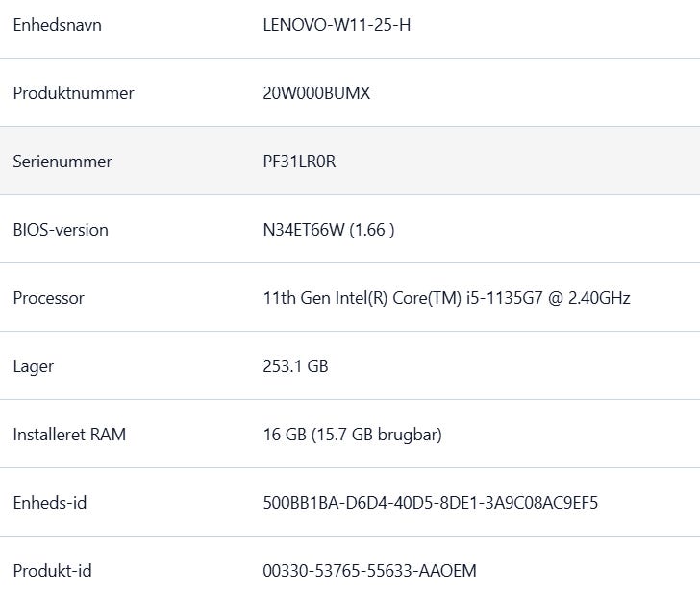Click the 15.7 GB brugbar text

[x=377, y=435]
